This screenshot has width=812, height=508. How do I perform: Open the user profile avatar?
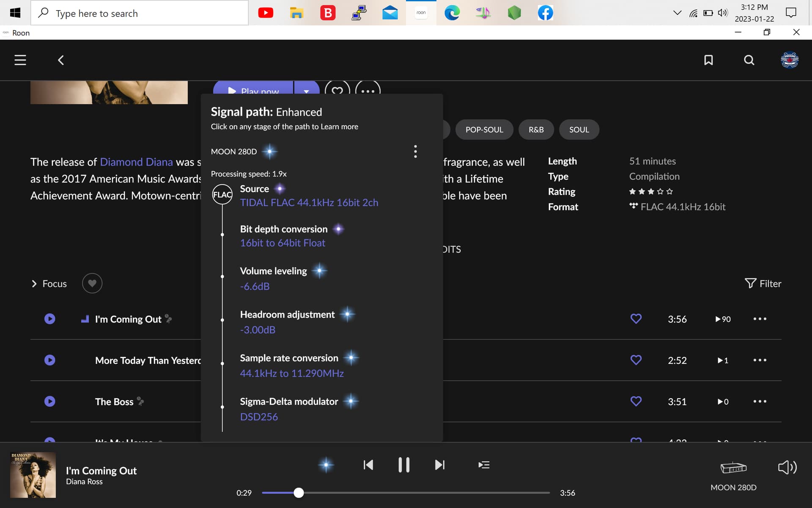[789, 60]
